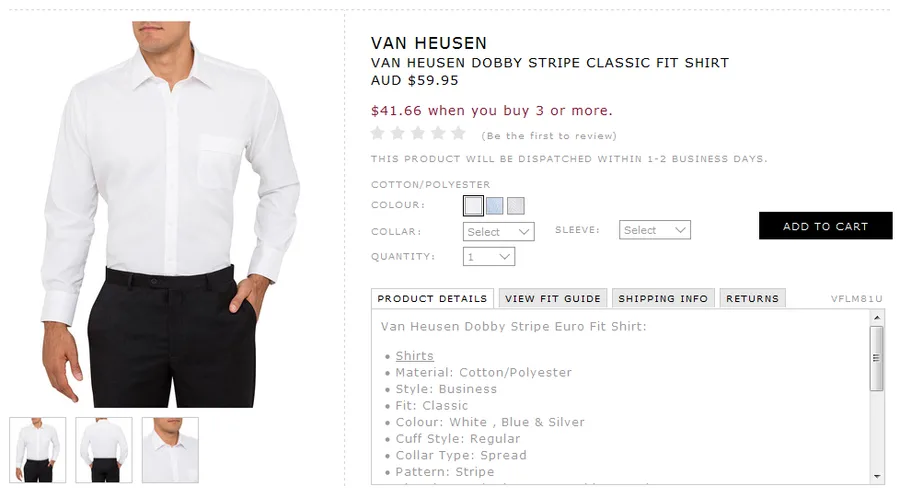The image size is (900, 488).
Task: View the front-view shirt thumbnail
Action: coord(38,450)
